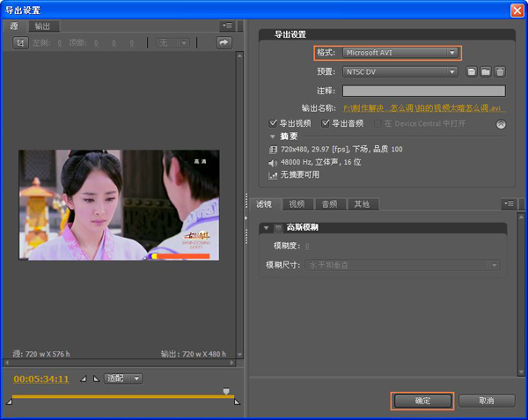The height and width of the screenshot is (420, 528).
Task: Open the crop ratio 无 dropdown
Action: click(x=172, y=43)
